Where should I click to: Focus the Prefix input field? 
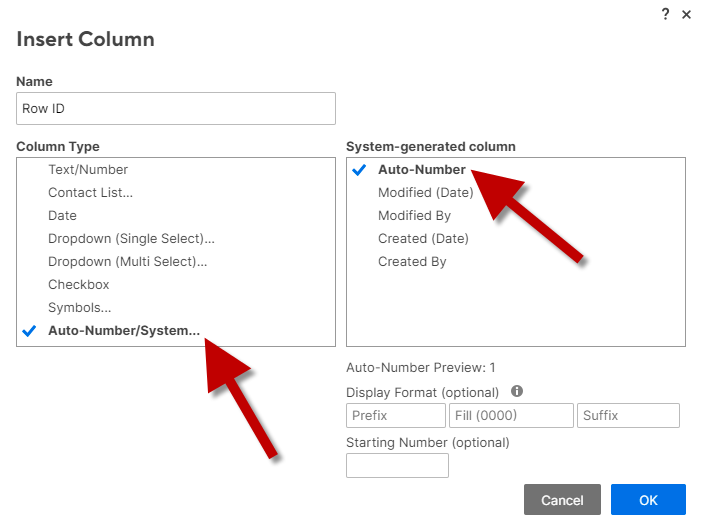[x=396, y=416]
